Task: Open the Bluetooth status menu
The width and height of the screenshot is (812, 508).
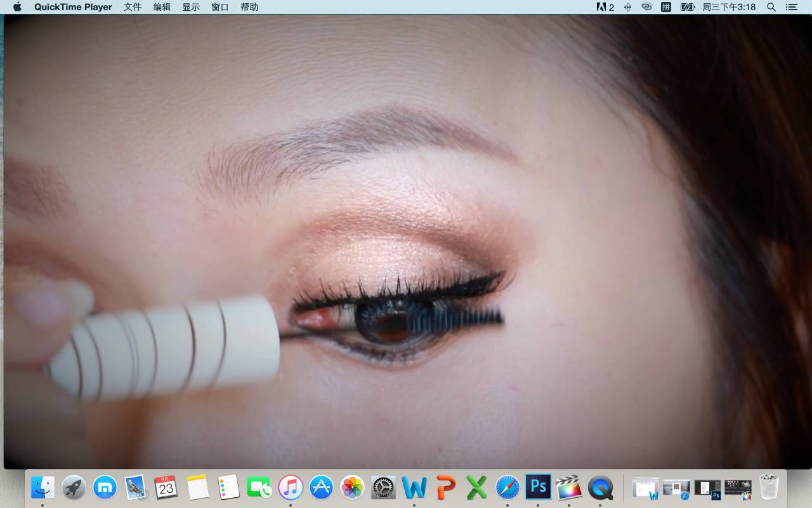Action: (627, 7)
